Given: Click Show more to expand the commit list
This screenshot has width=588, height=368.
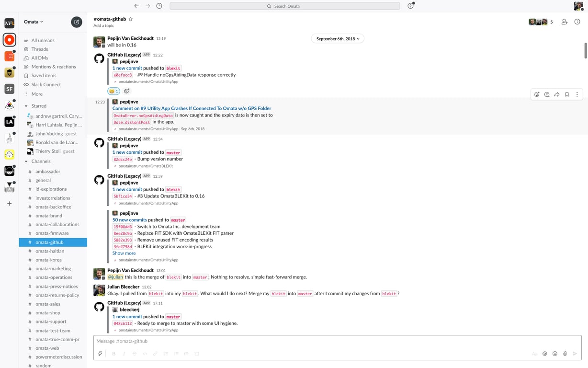Looking at the screenshot, I should (x=124, y=253).
